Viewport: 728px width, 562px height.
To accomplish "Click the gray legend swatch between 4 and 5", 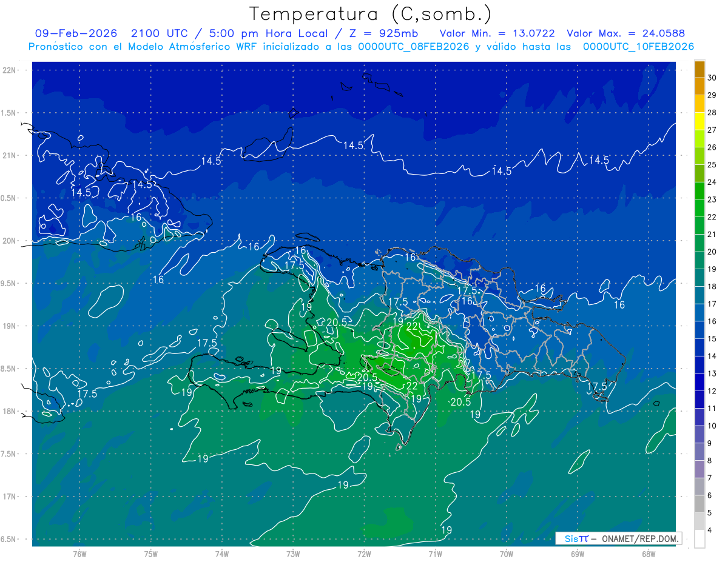I will pos(699,521).
